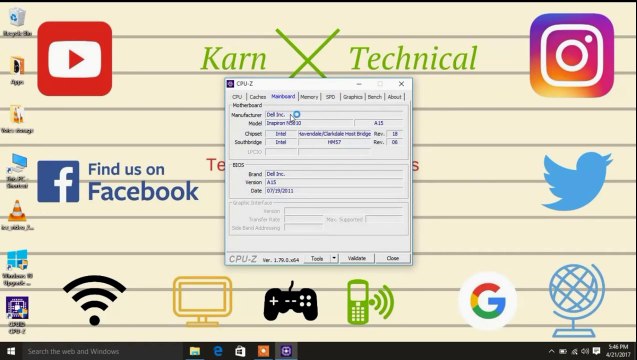Viewport: 637px width, 360px height.
Task: Click the CPU-Z title bar app icon
Action: tap(230, 84)
